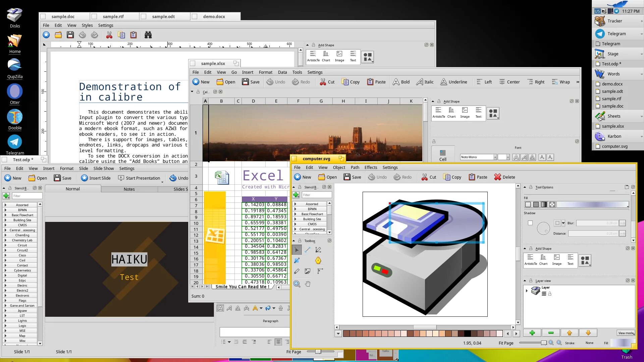This screenshot has width=644, height=362.
Task: Pick the black swatch in color palette
Action: pyautogui.click(x=467, y=334)
